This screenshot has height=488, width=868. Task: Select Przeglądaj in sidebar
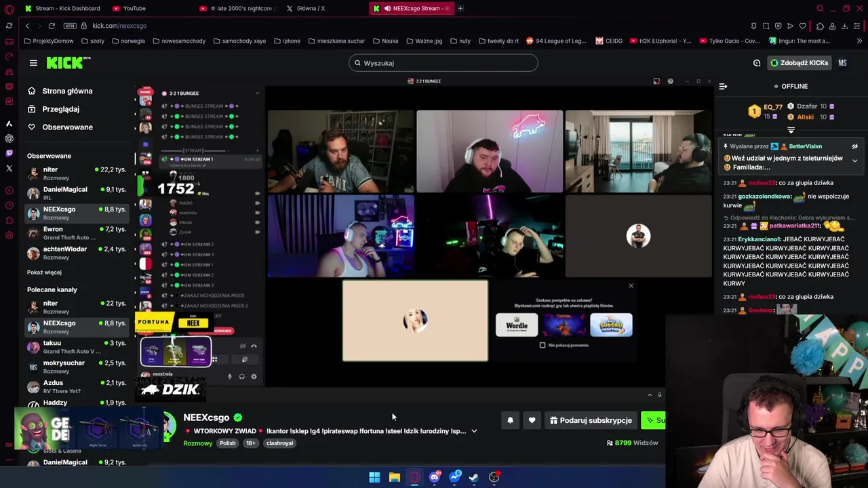60,108
